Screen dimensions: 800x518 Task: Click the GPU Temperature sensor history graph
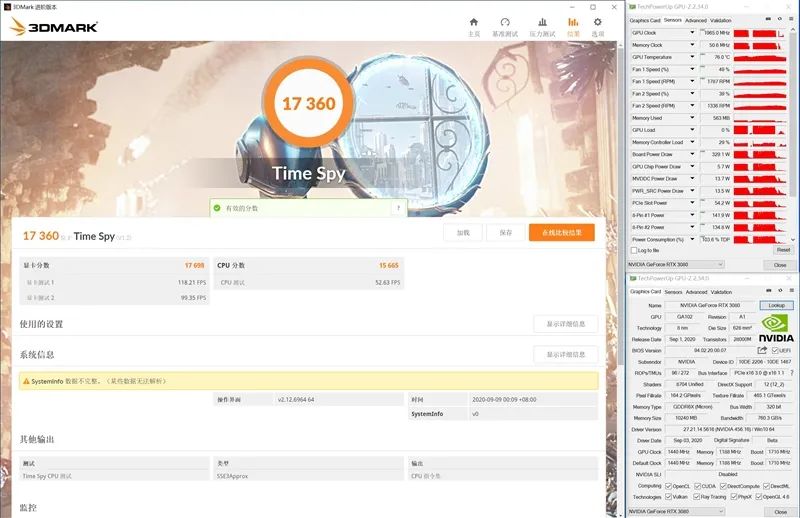(760, 57)
